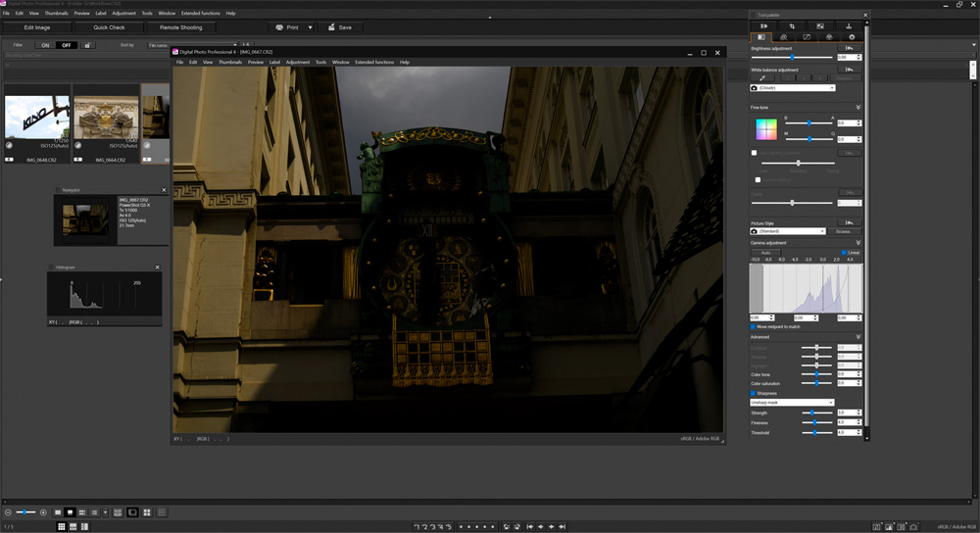The width and height of the screenshot is (980, 533).
Task: Click the Color saturation slider
Action: pos(817,383)
